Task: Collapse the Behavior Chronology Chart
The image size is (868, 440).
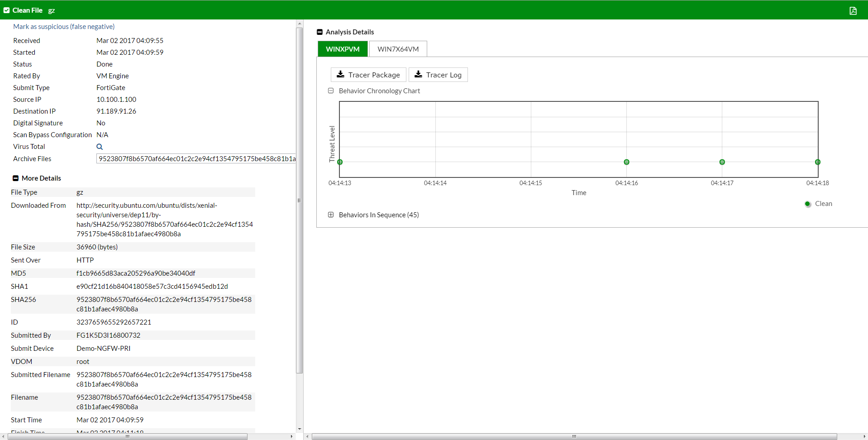Action: [x=331, y=91]
